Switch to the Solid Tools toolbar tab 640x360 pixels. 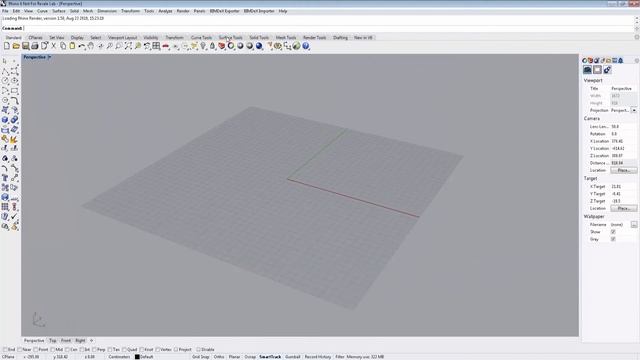[259, 38]
